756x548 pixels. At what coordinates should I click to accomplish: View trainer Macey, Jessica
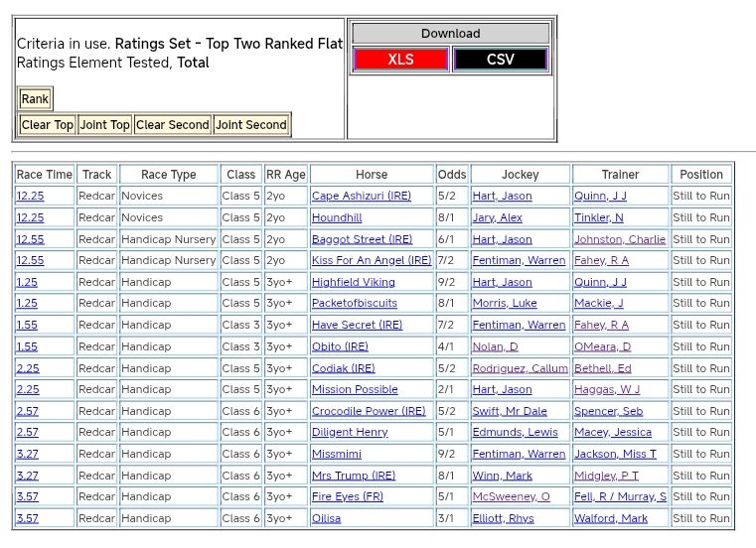tap(612, 433)
